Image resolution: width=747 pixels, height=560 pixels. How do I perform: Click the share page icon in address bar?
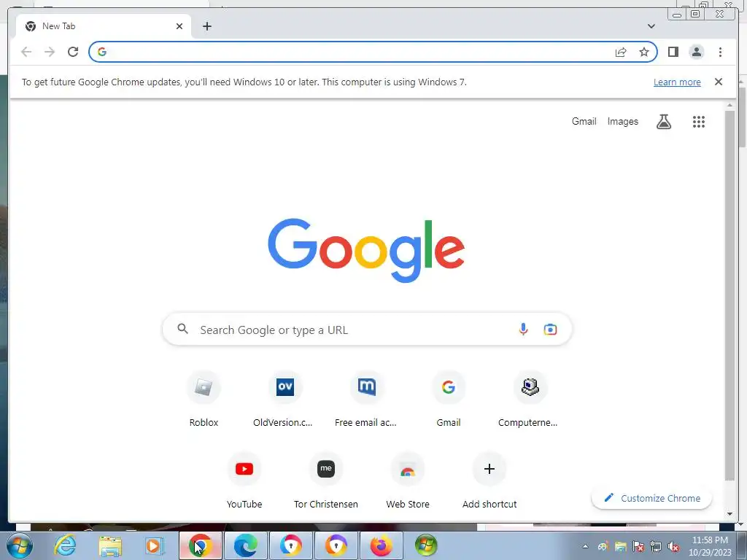pos(621,52)
